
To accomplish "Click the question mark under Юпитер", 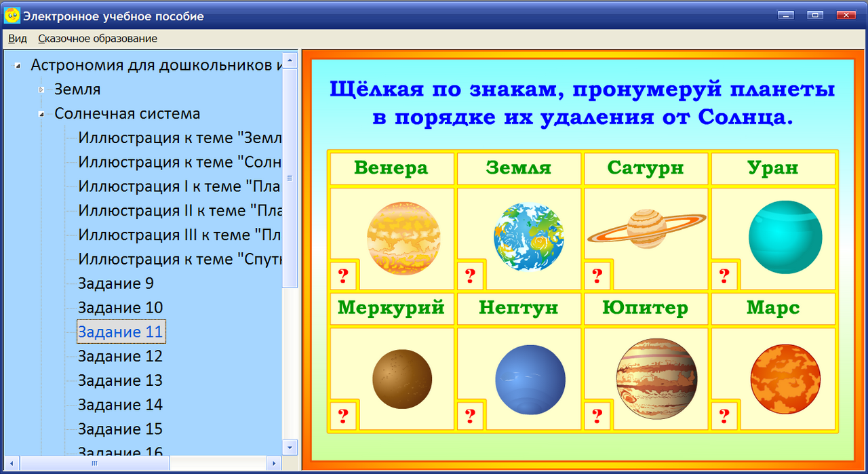I will click(597, 416).
